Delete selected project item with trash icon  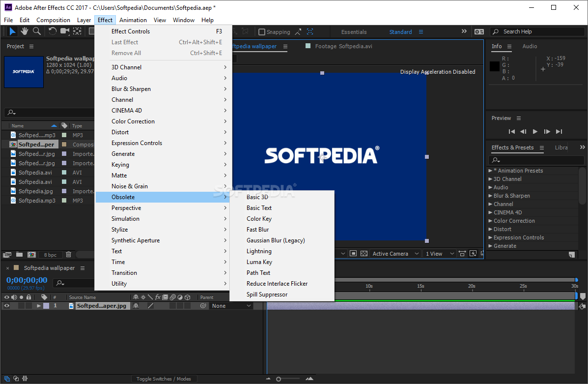[69, 255]
